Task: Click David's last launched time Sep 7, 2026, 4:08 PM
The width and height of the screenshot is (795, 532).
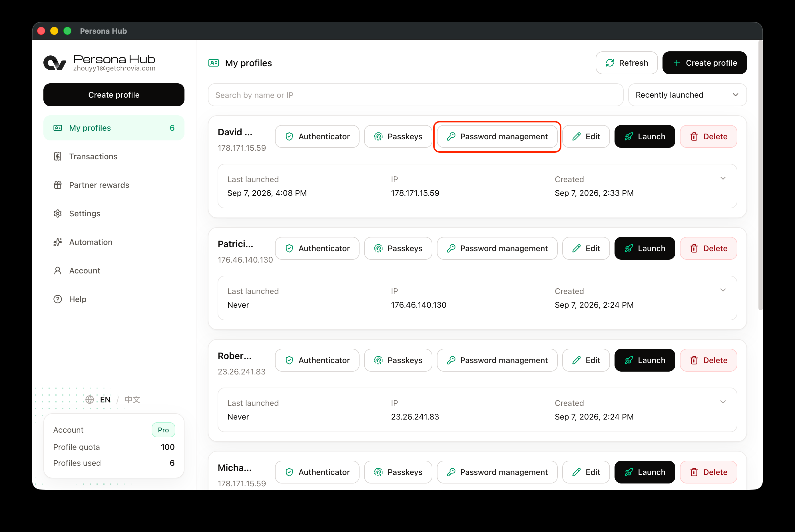Action: pos(267,193)
